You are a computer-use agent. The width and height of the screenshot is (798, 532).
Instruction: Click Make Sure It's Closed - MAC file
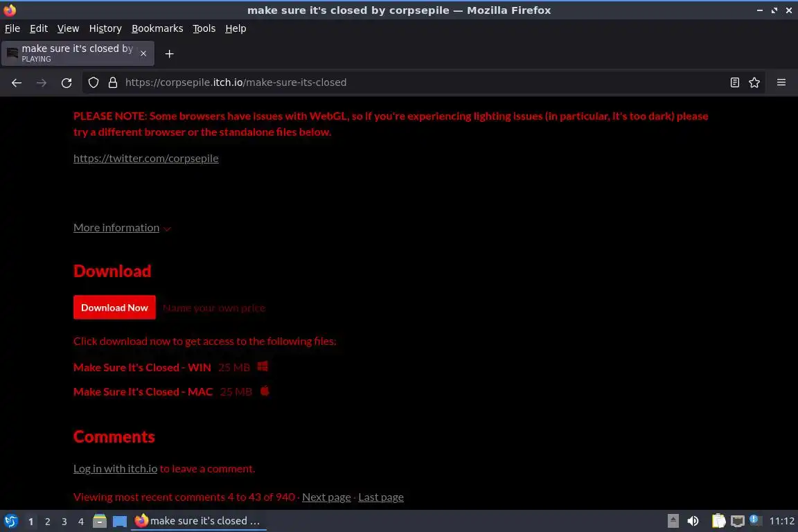[x=143, y=392]
